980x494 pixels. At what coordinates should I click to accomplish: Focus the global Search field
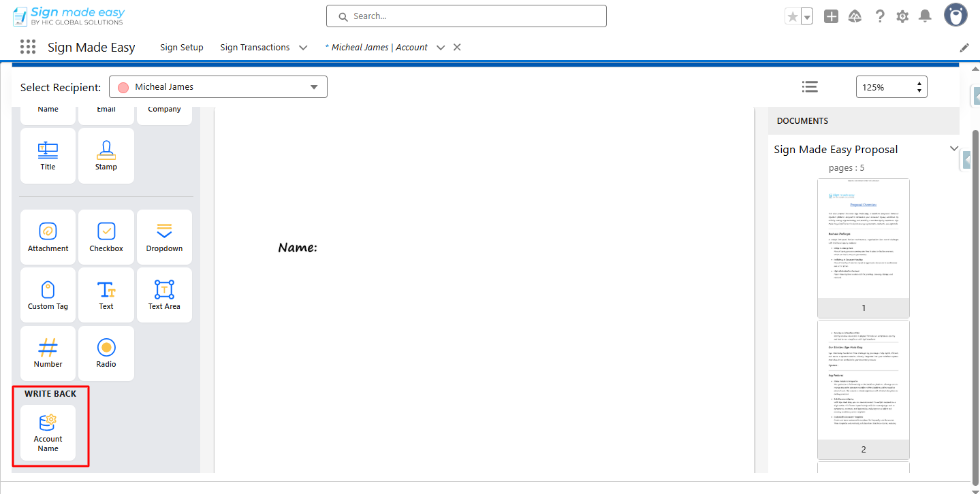pyautogui.click(x=467, y=16)
